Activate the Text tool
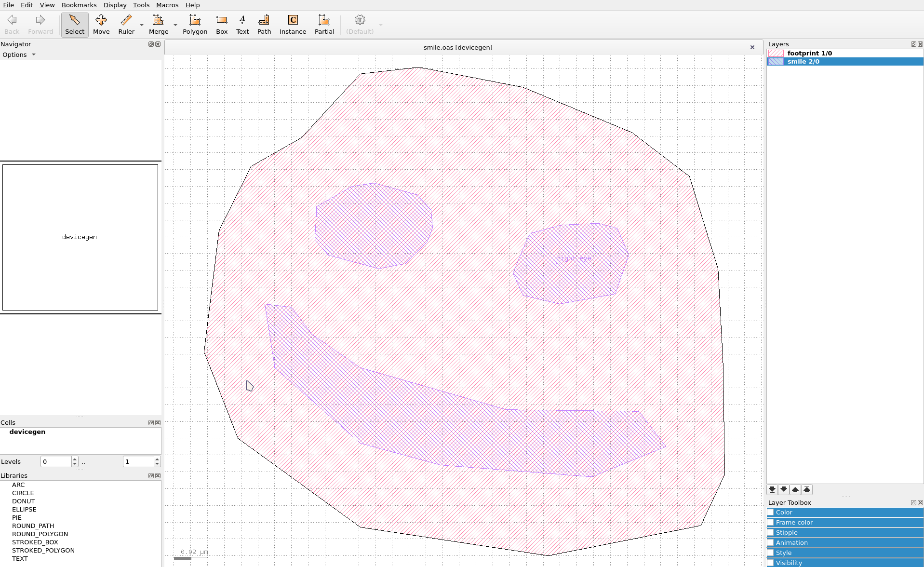This screenshot has height=567, width=924. point(242,24)
